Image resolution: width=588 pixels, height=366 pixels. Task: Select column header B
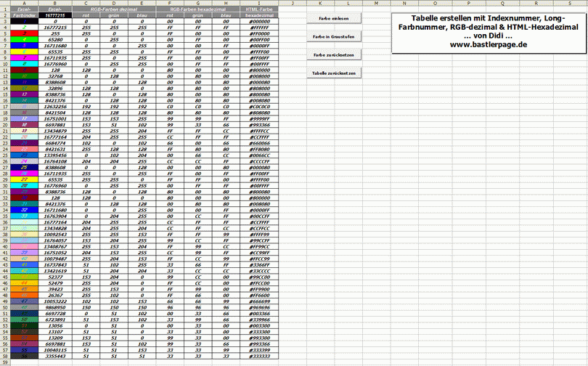(55, 3)
